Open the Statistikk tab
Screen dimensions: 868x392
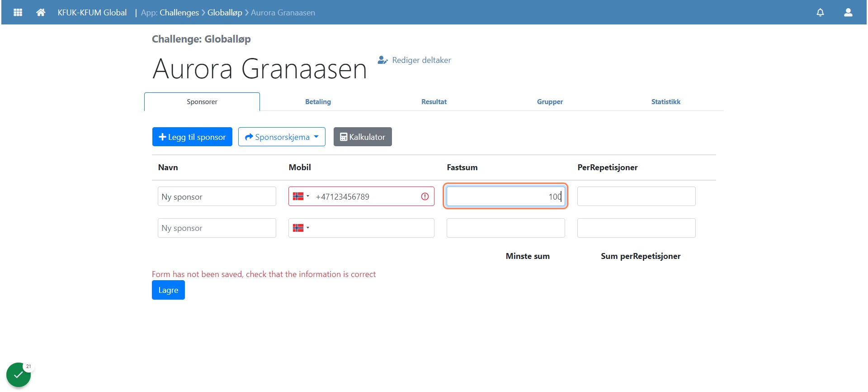[x=666, y=102]
